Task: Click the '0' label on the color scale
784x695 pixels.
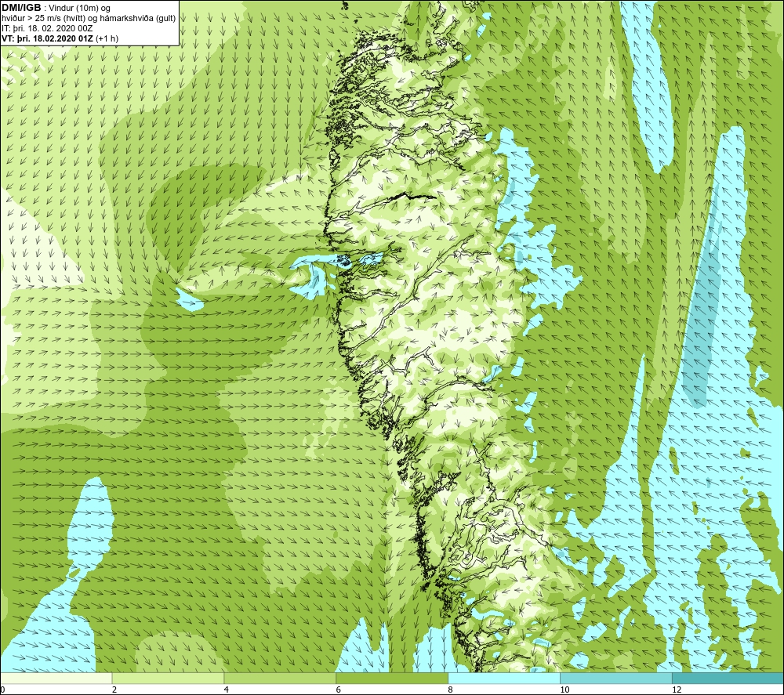Action: [2, 690]
